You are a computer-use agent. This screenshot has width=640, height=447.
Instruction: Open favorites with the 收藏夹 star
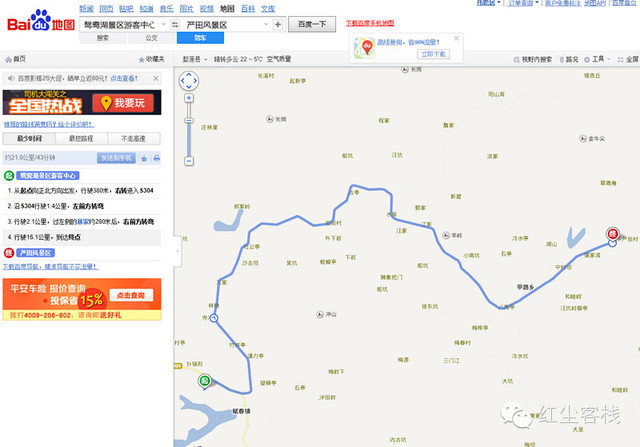coord(142,60)
